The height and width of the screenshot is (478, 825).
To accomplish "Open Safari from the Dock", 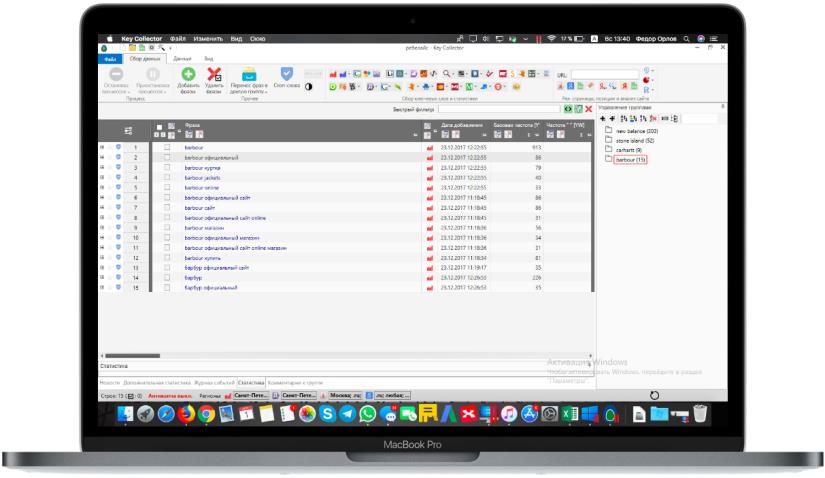I will 166,414.
